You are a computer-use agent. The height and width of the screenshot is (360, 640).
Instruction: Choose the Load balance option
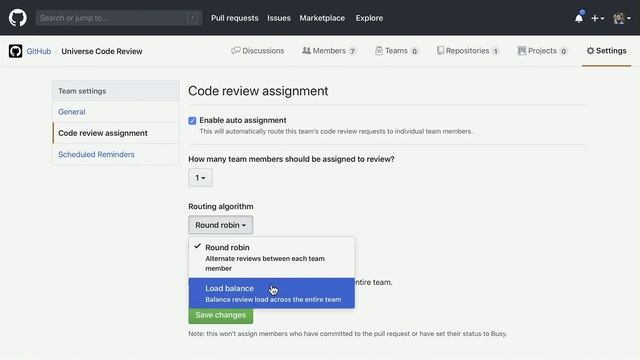pos(271,293)
